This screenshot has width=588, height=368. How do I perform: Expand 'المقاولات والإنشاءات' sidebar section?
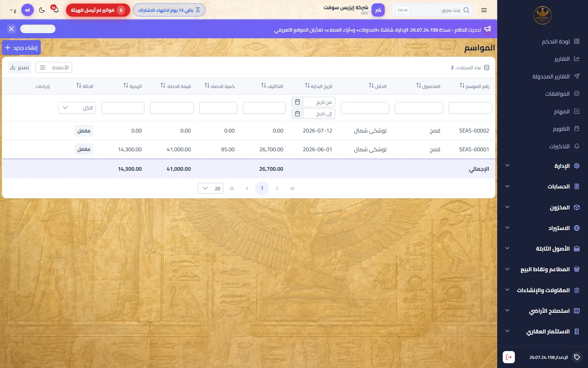(543, 290)
